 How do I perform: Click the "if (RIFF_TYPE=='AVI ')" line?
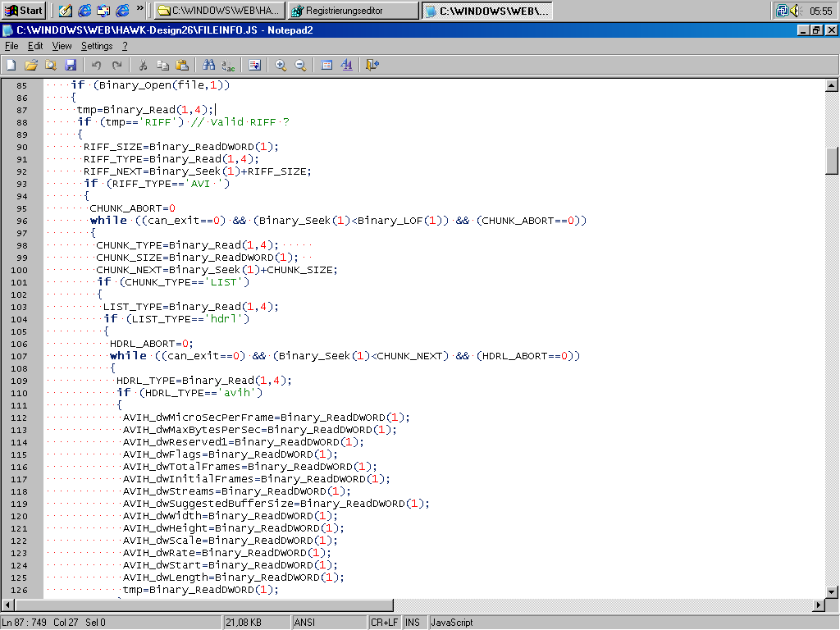(x=157, y=184)
